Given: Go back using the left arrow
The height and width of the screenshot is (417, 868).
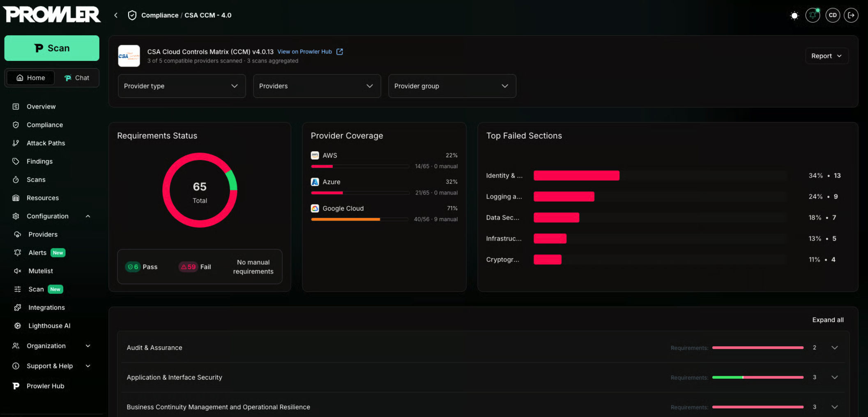Looking at the screenshot, I should (116, 15).
